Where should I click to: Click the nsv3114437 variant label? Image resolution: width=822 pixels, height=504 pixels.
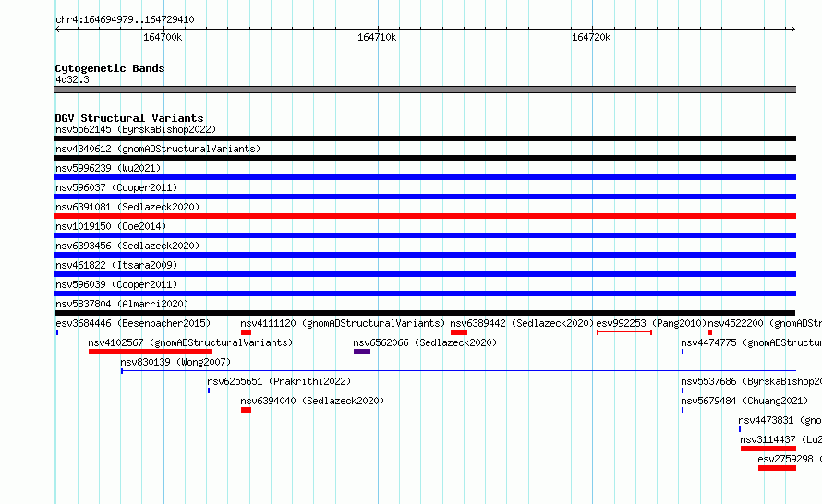(x=780, y=439)
